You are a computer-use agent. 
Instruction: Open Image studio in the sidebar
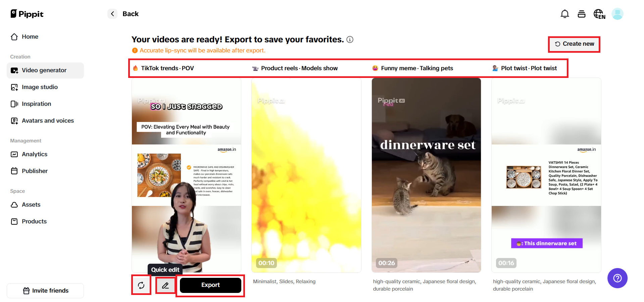(x=40, y=87)
